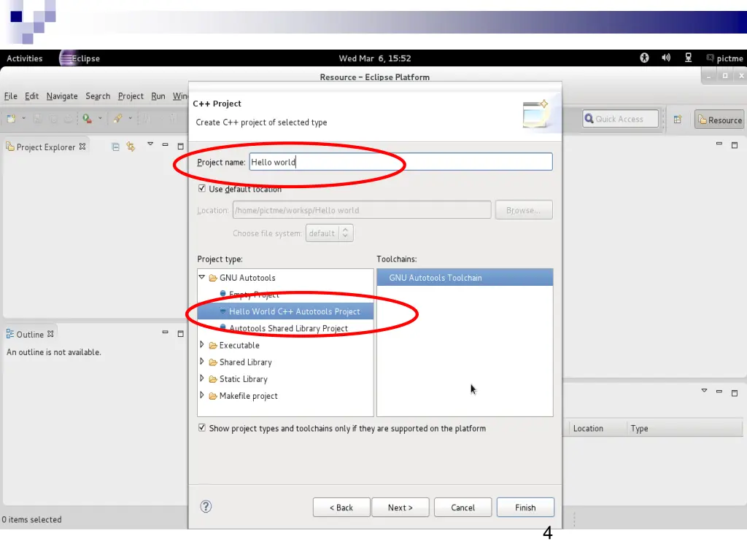The height and width of the screenshot is (560, 747).
Task: Open the Choose file system combo box
Action: pyautogui.click(x=329, y=233)
